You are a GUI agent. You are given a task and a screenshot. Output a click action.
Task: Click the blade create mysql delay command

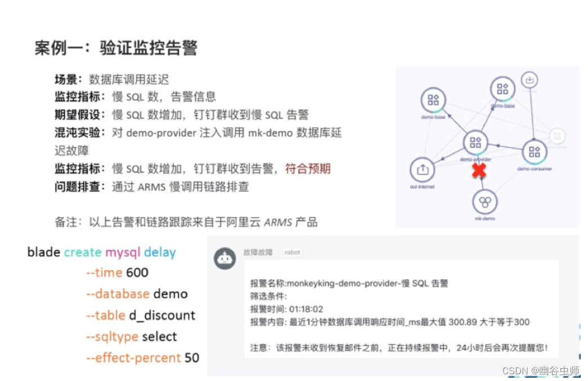[x=101, y=253]
